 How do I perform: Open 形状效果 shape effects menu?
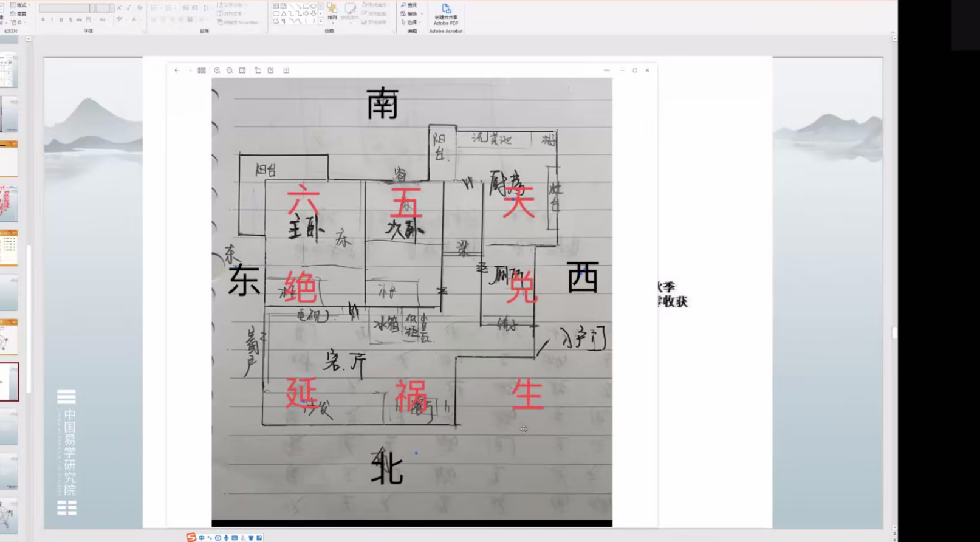tap(374, 22)
